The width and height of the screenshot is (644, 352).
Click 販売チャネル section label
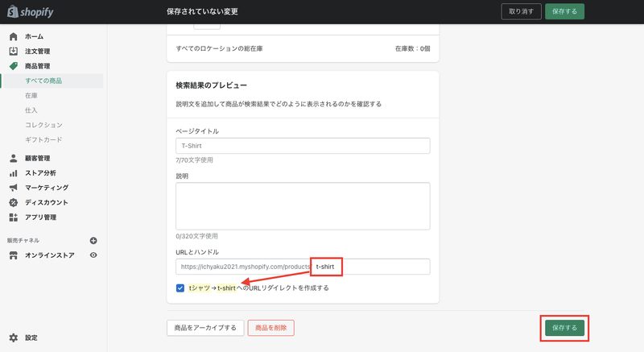(23, 241)
